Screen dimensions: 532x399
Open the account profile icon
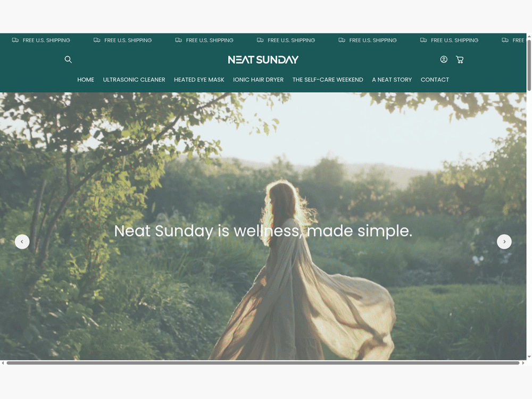tap(444, 60)
